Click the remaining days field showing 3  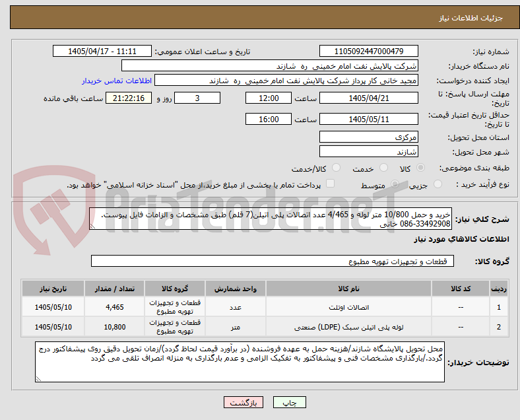click(197, 98)
